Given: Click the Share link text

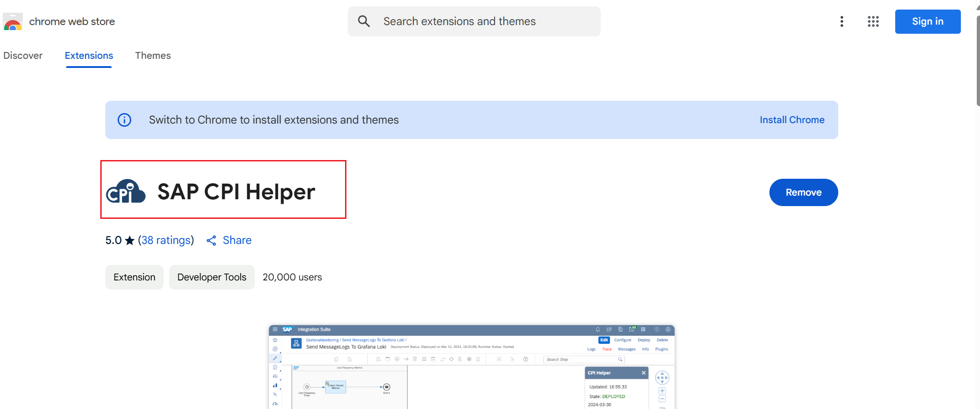Looking at the screenshot, I should (237, 240).
